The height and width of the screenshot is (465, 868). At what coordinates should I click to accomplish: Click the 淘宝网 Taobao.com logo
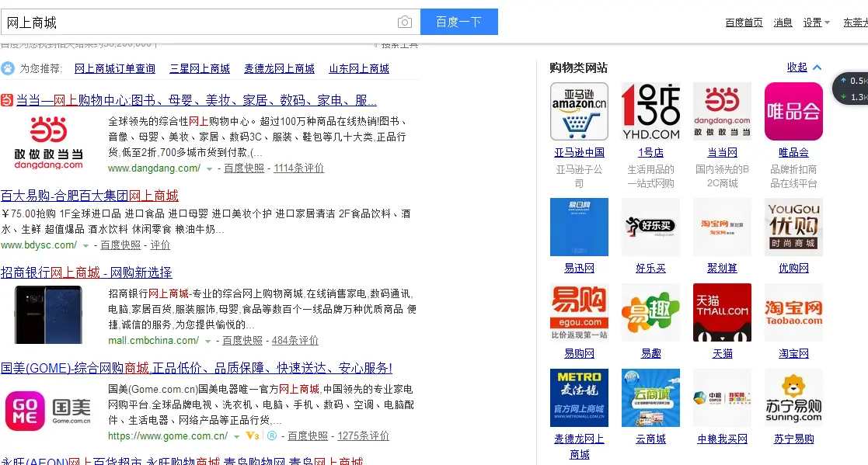(x=793, y=312)
